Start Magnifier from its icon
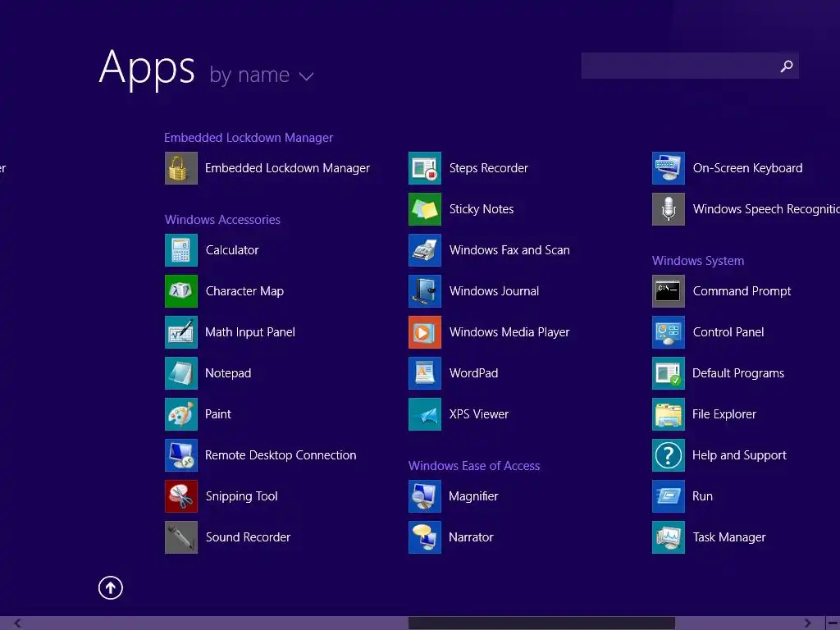 425,496
